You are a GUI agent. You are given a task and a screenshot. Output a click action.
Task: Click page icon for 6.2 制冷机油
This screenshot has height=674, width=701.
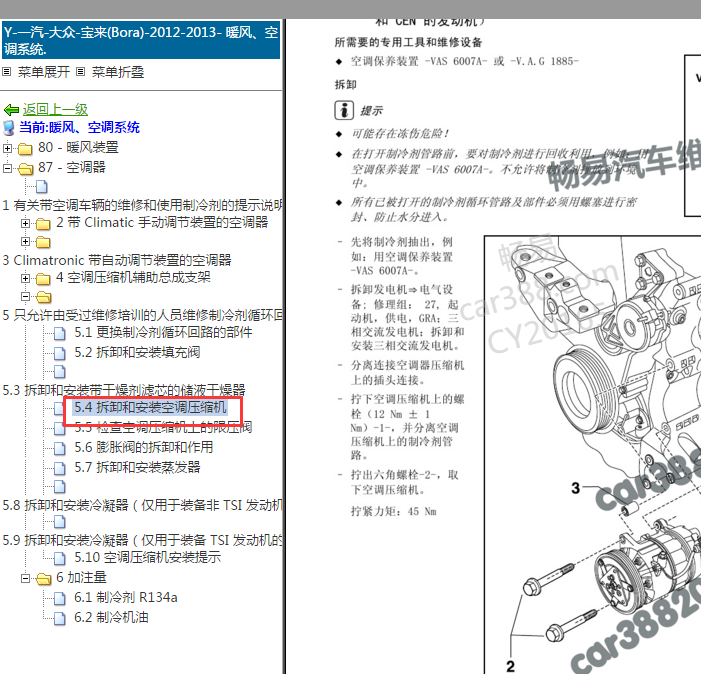[x=59, y=619]
